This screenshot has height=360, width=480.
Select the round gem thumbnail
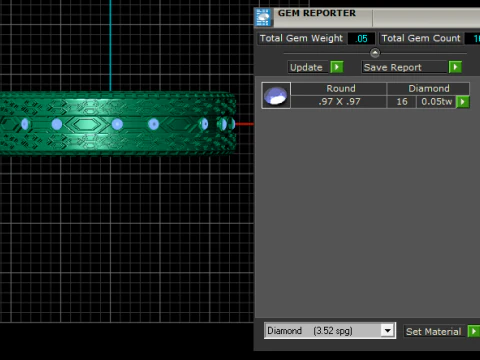276,95
